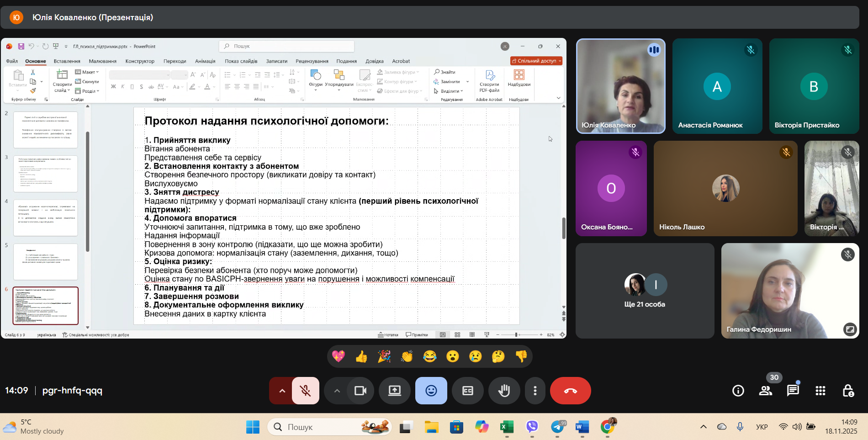Click the Windows Start button

[x=253, y=427]
